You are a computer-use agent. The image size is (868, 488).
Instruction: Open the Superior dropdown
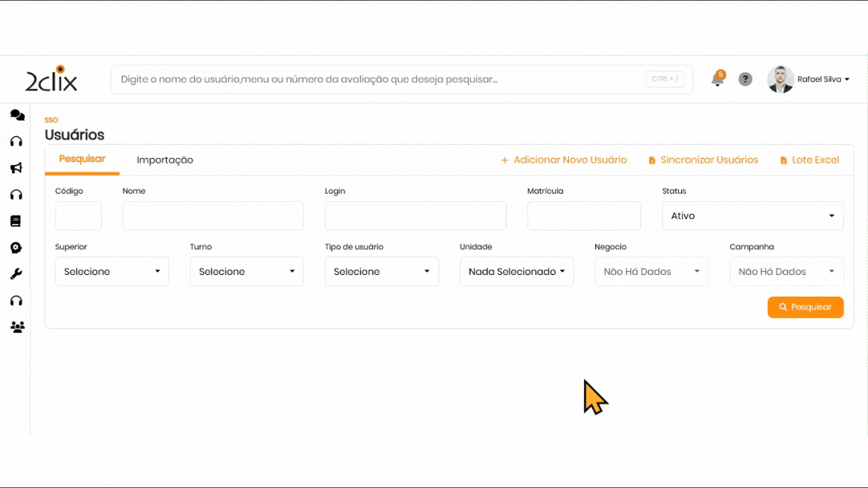coord(112,272)
